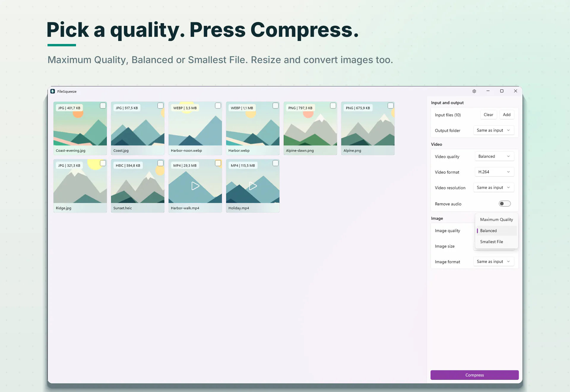Click the Harbor.webp file name
Viewport: 570px width, 392px height.
239,151
